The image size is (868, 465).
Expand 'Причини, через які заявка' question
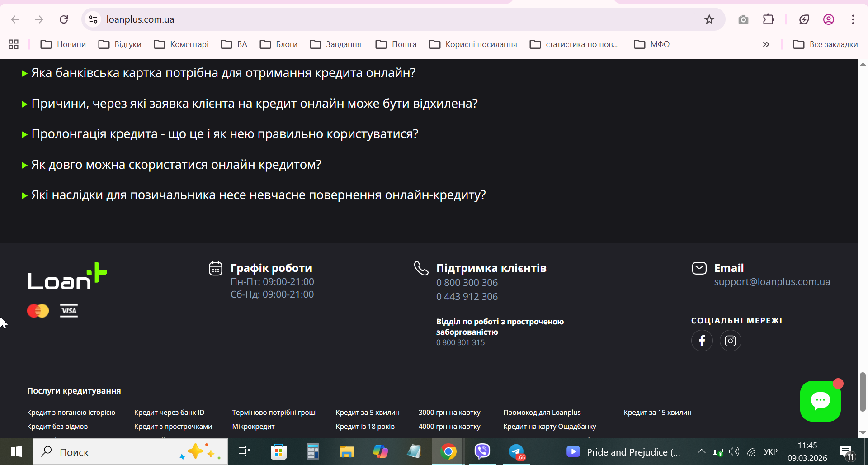250,104
